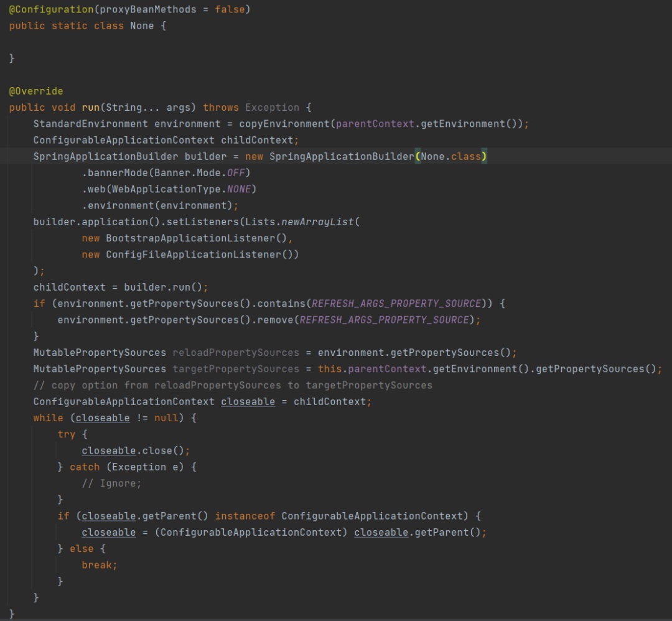Screen dimensions: 672x621
Task: Place cursor on the 'run' method name
Action: 90,108
